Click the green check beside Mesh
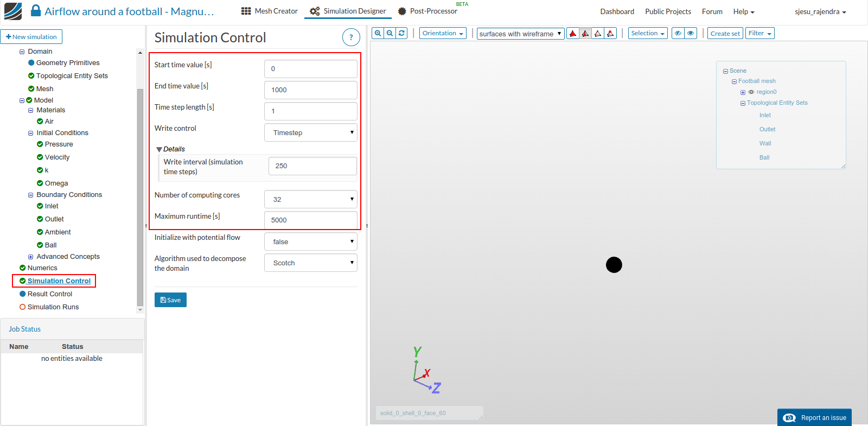 [31, 89]
